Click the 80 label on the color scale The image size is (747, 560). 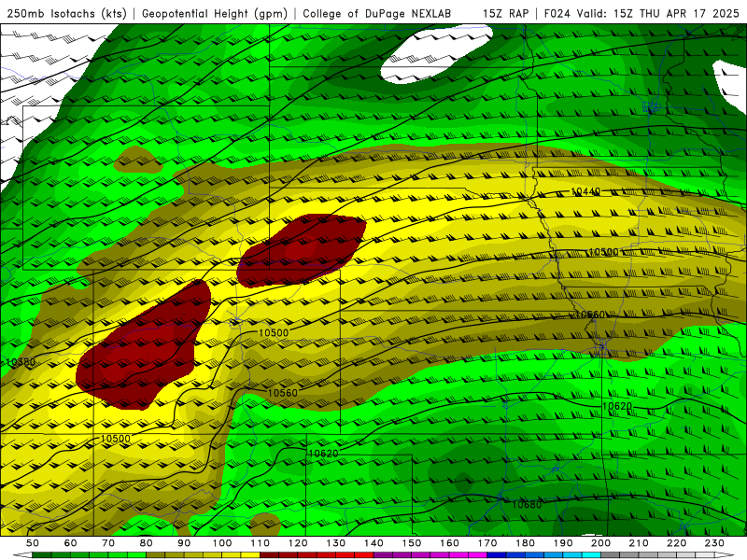(x=147, y=543)
